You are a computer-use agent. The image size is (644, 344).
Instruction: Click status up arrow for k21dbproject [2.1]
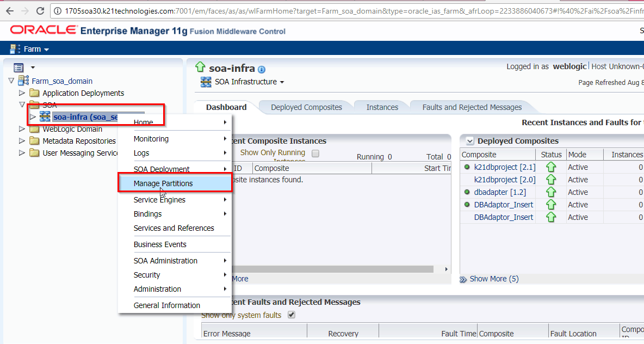(551, 167)
